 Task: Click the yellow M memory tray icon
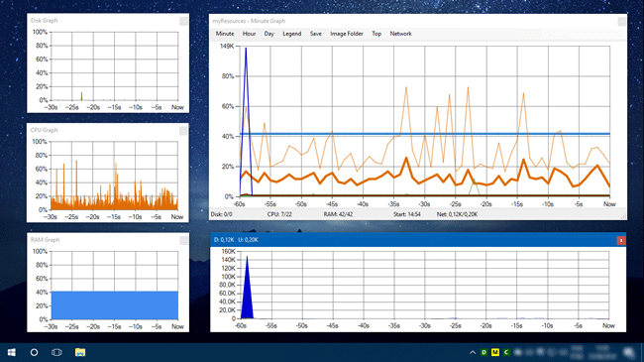(x=495, y=352)
